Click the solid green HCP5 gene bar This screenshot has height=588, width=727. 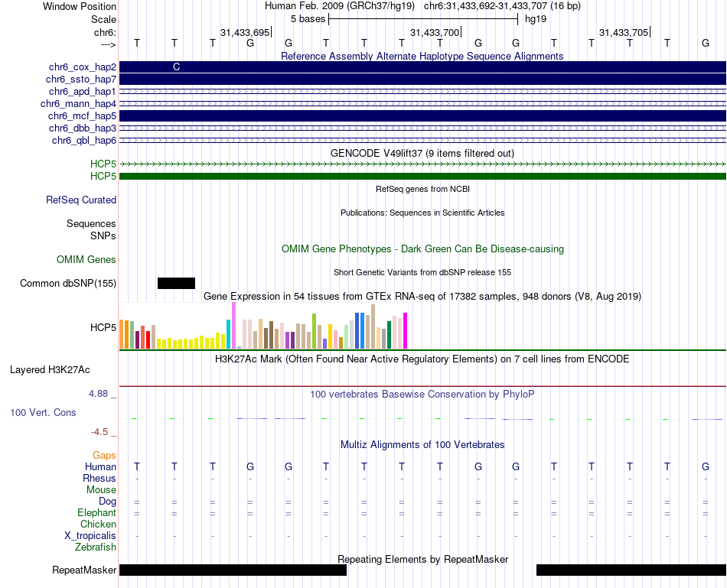click(x=422, y=176)
